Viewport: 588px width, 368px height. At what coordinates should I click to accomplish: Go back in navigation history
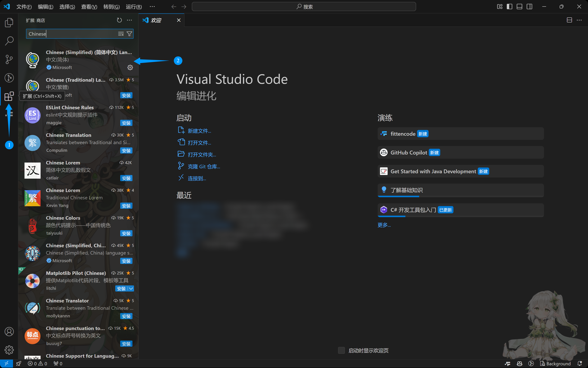tap(173, 7)
